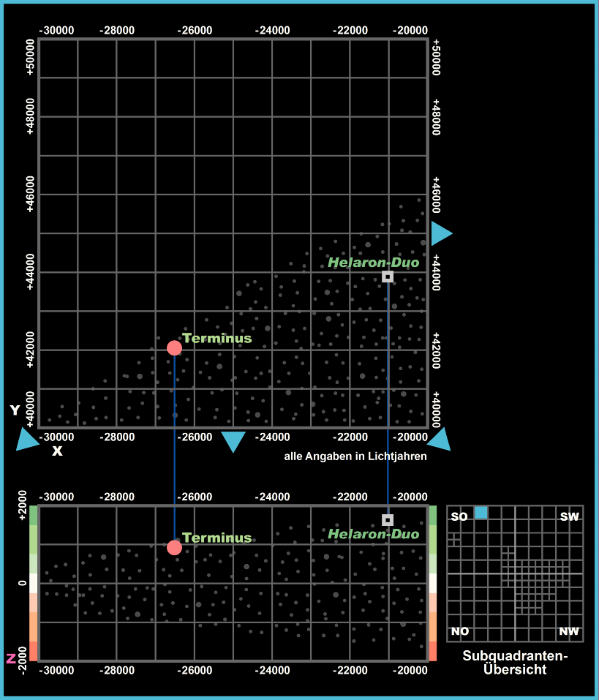Click the Terminus label in the lower Z map

point(216,538)
